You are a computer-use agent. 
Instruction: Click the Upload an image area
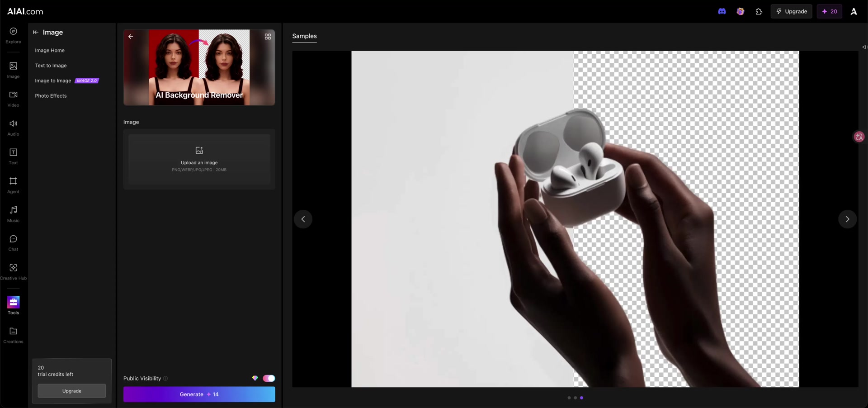pos(199,159)
